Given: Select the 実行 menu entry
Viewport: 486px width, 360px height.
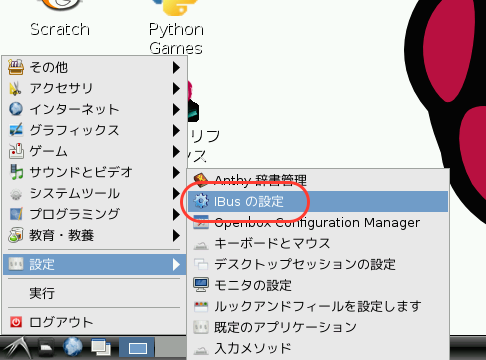Looking at the screenshot, I should (x=95, y=293).
